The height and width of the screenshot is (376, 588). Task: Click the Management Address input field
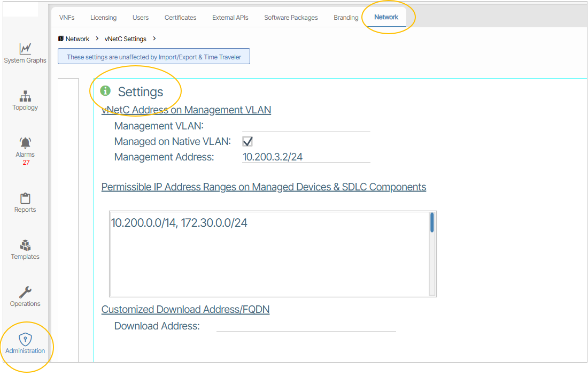(x=306, y=157)
